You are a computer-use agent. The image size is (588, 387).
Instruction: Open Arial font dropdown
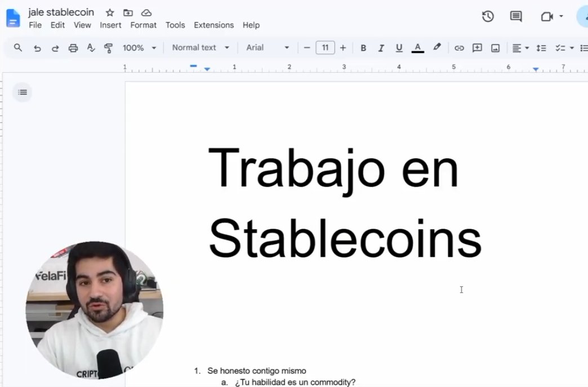point(268,48)
